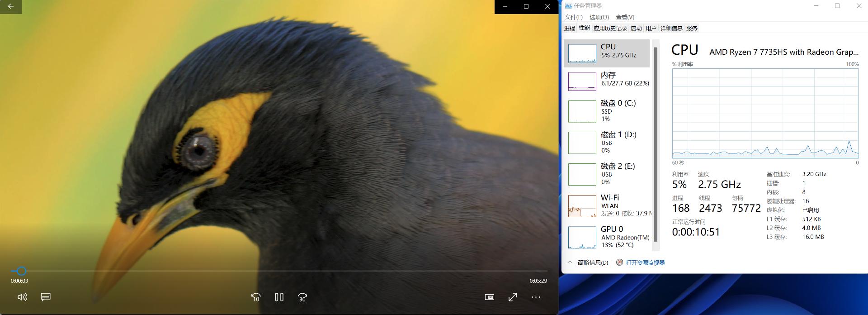Select 磁盘 0 (C:) SSD entry

coord(607,111)
